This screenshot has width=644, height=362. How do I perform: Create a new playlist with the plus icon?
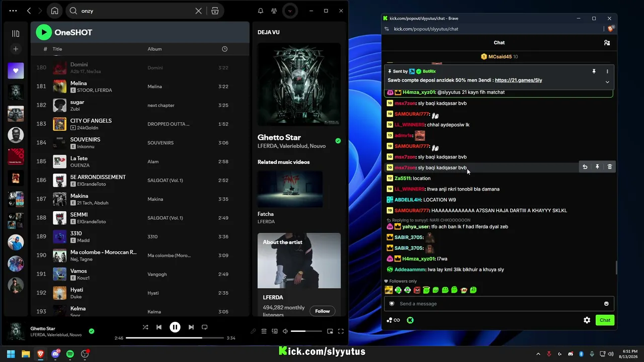16,49
